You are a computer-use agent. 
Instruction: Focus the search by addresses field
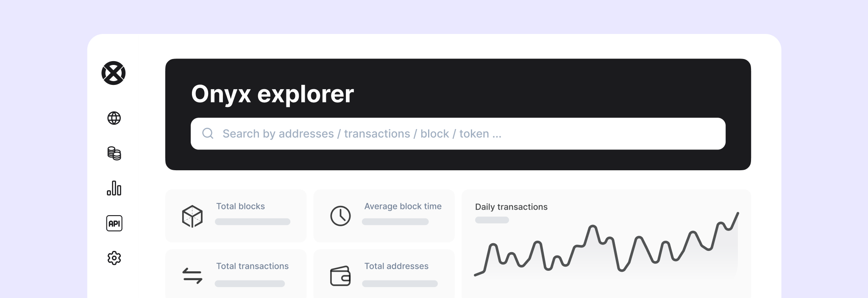458,134
